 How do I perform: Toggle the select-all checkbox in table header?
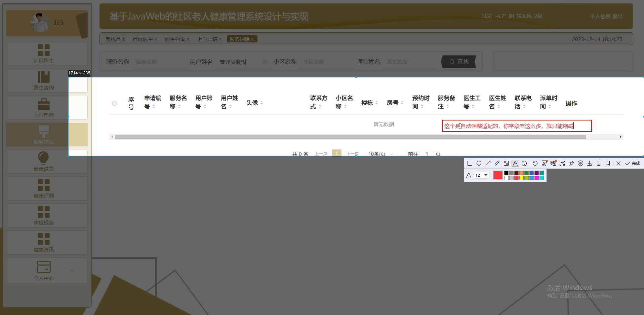click(x=114, y=103)
